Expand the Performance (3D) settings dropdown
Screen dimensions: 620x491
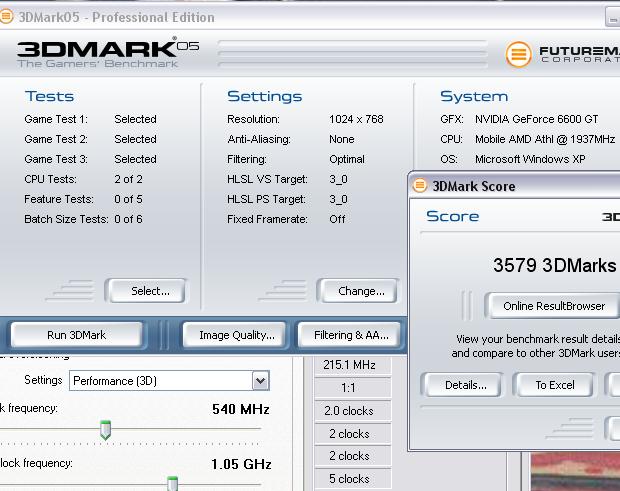pos(261,381)
